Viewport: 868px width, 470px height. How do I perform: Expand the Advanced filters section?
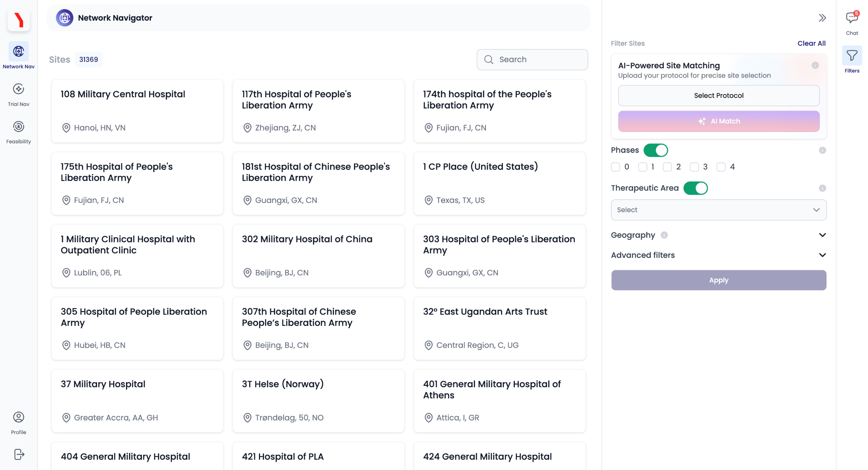822,255
